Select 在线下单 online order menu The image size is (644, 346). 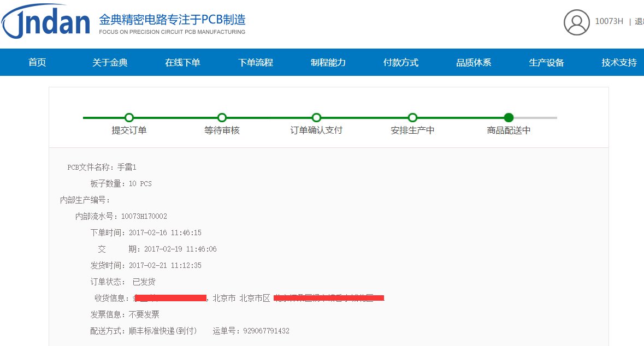[x=182, y=63]
